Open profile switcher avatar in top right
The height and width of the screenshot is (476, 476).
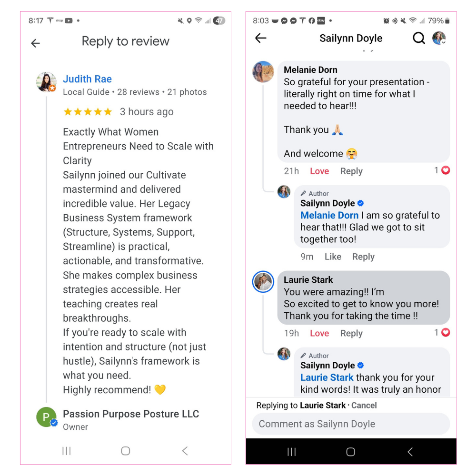point(439,38)
